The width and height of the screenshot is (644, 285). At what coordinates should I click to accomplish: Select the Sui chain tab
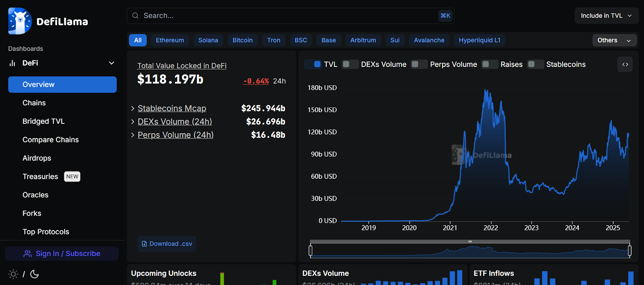point(395,40)
